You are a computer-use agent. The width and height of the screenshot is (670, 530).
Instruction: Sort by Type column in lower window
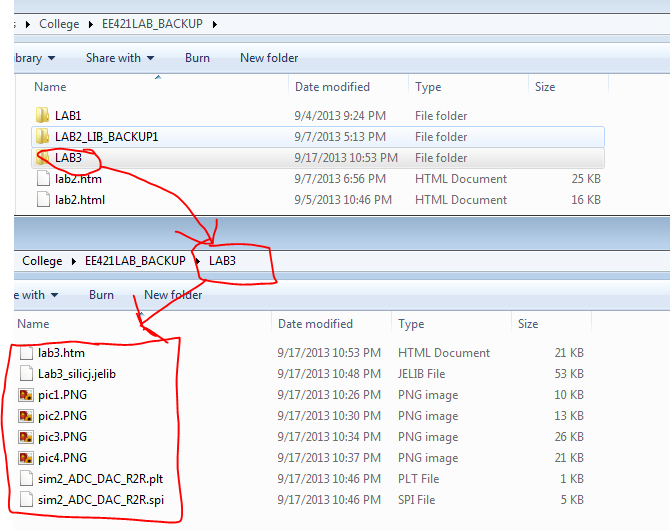click(411, 324)
